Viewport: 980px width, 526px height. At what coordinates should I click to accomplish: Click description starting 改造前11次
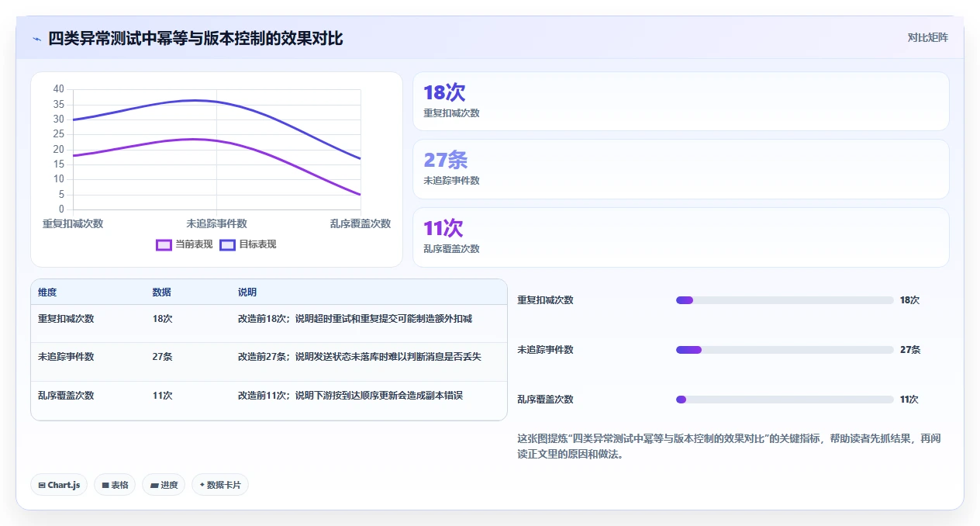[350, 396]
